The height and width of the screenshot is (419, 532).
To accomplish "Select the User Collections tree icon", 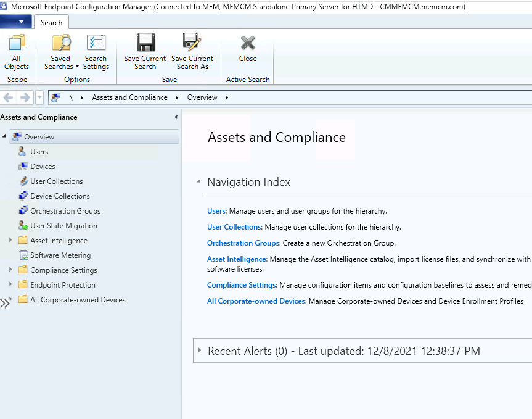I will (x=23, y=181).
